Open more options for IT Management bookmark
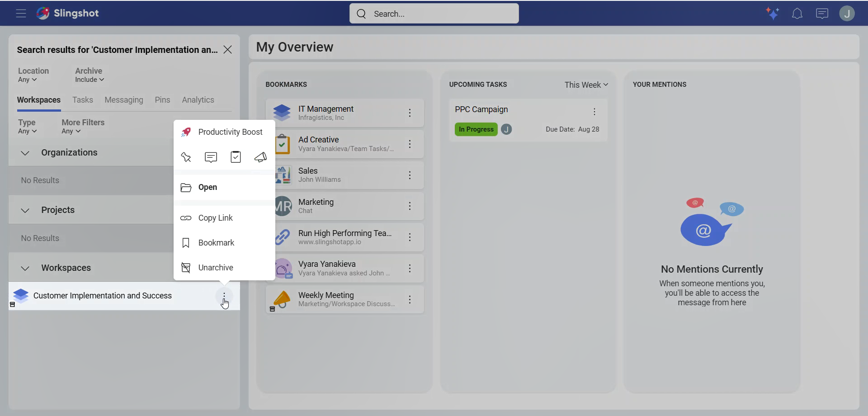 pyautogui.click(x=410, y=113)
